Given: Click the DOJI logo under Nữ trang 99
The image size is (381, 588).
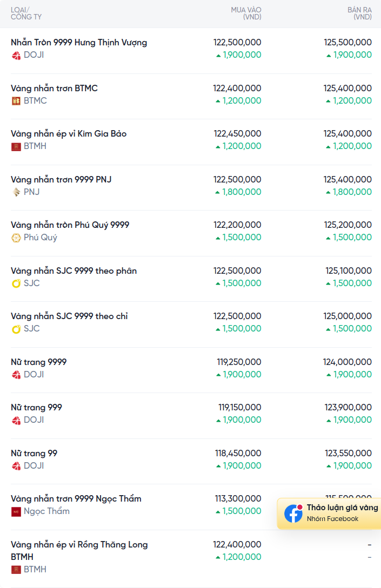Looking at the screenshot, I should [16, 466].
